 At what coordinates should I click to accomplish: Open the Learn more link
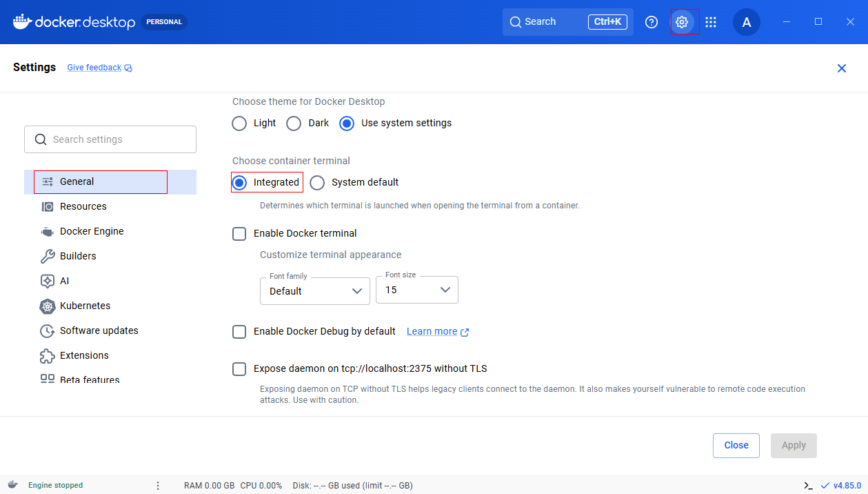click(432, 331)
